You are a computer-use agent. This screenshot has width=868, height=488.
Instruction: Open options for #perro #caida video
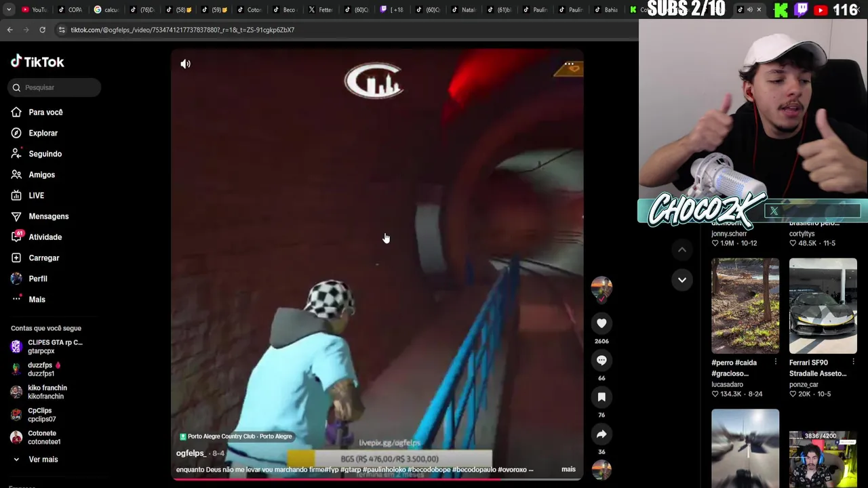click(x=776, y=363)
